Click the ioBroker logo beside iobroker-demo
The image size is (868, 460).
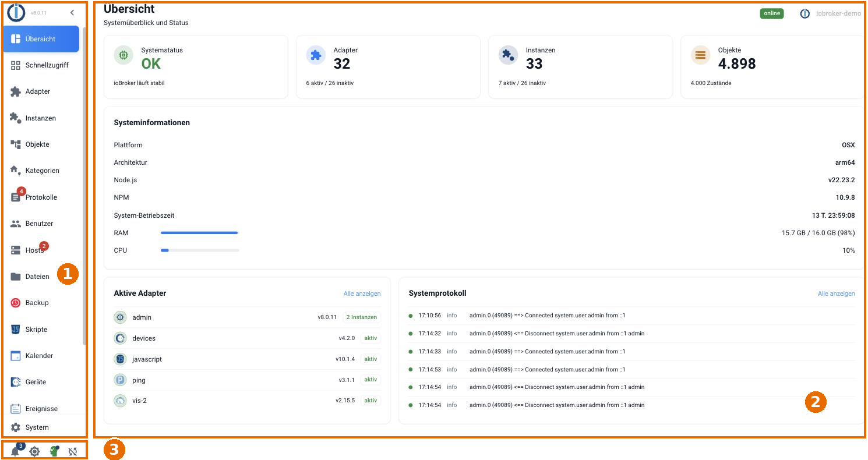pyautogui.click(x=805, y=13)
